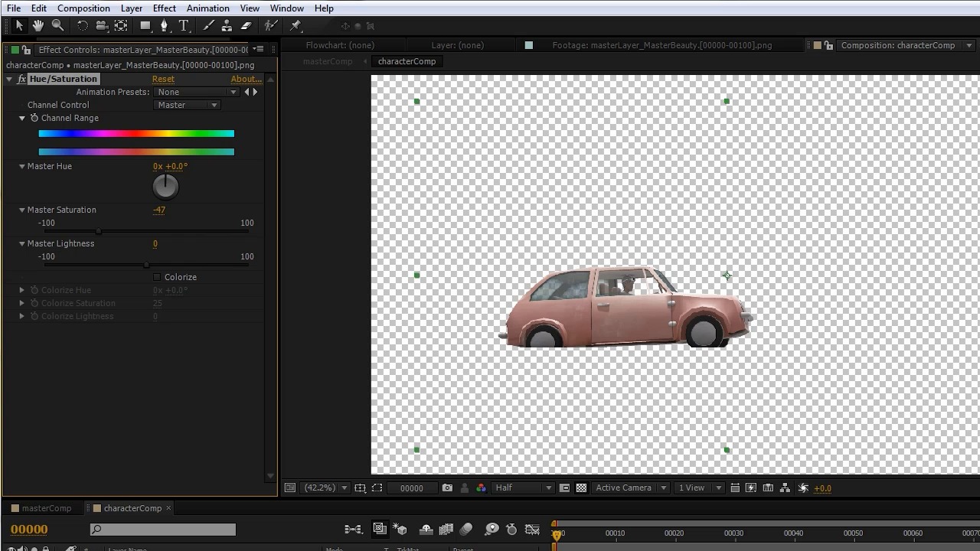Open the Active Camera view dropdown
980x551 pixels.
632,487
